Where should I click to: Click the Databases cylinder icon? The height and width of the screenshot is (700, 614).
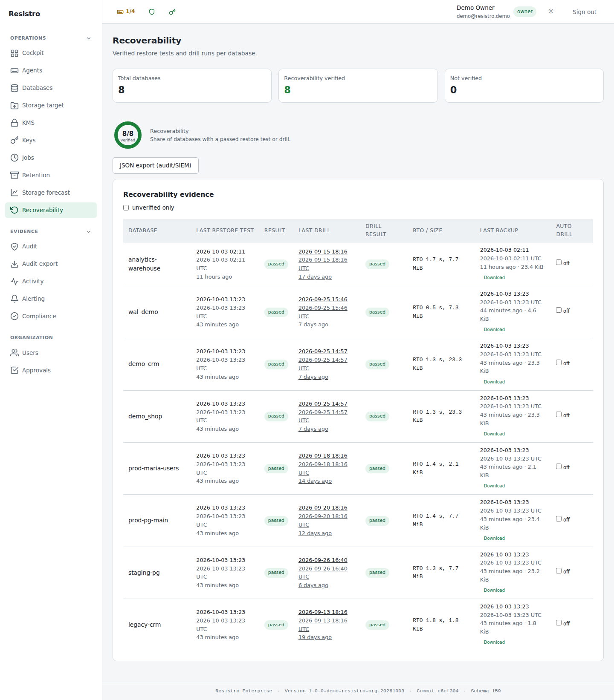point(14,88)
